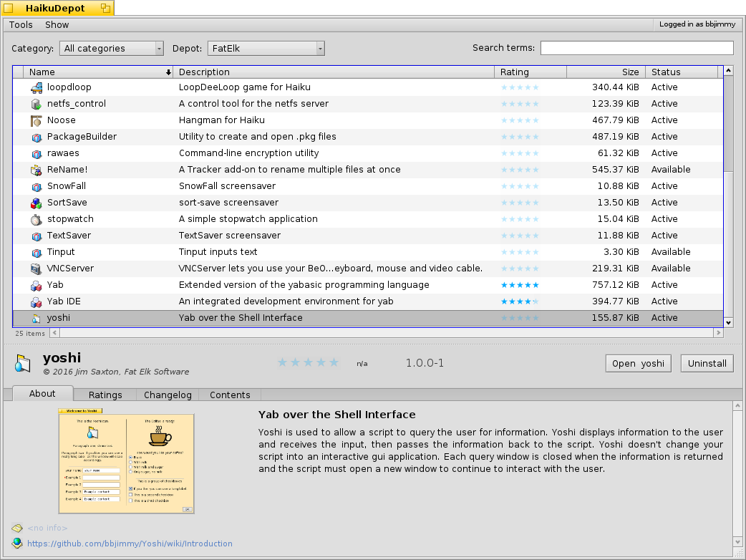Screen dimensions: 746x560
Task: Click the loopdloop package icon
Action: pyautogui.click(x=37, y=87)
